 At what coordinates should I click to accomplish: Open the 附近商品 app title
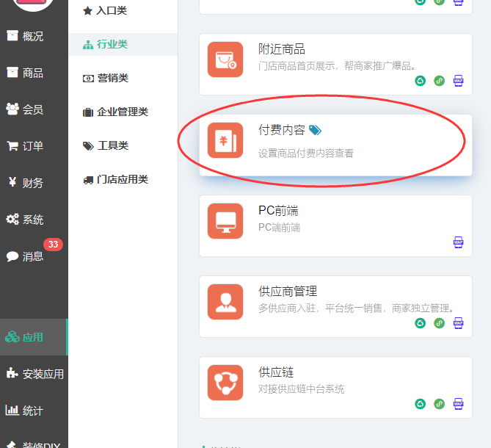(282, 49)
